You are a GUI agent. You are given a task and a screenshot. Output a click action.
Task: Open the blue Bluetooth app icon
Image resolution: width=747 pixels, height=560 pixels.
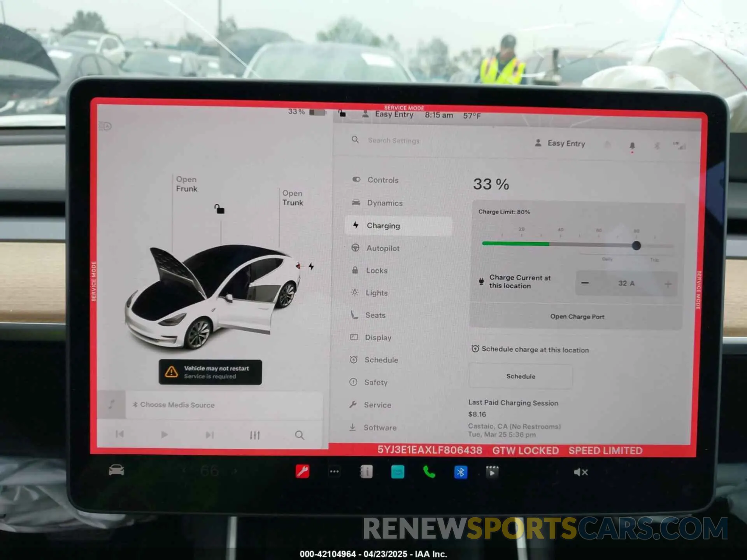click(461, 472)
